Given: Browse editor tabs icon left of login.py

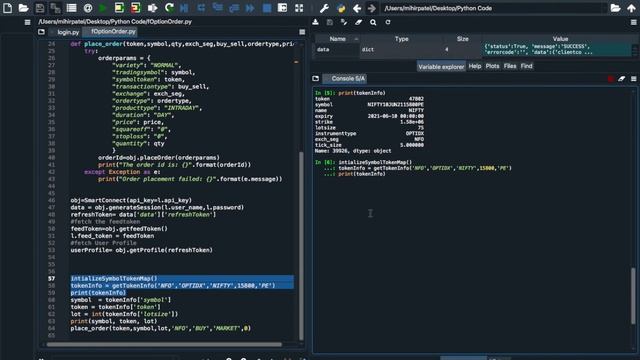Looking at the screenshot, I should tap(41, 31).
